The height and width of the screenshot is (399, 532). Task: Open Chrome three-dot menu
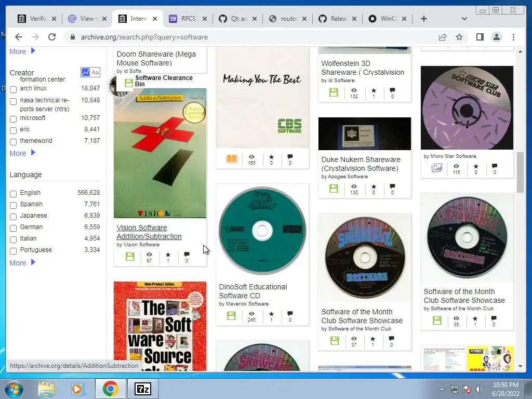coord(513,37)
